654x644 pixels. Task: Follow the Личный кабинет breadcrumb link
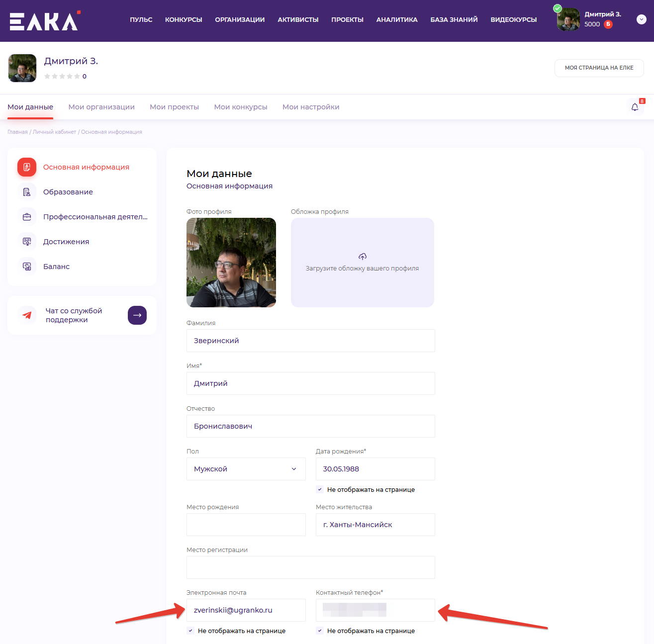tap(55, 132)
